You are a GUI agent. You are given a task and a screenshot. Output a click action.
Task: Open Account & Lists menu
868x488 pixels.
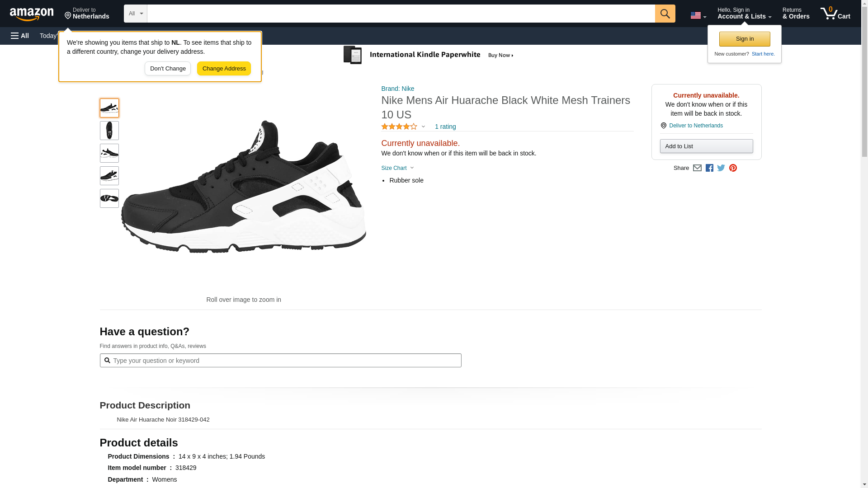coord(744,14)
